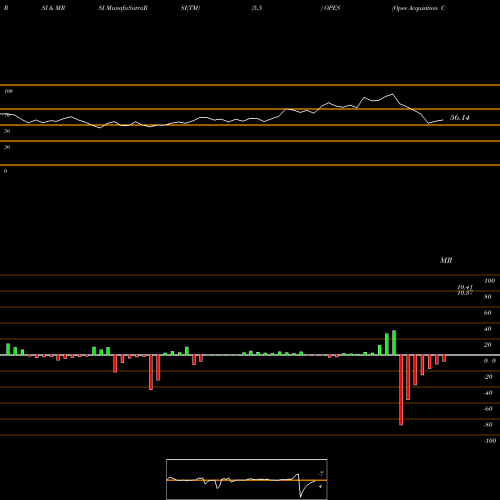
Task: Click the MR right-axis label -80
Action: (x=488, y=425)
